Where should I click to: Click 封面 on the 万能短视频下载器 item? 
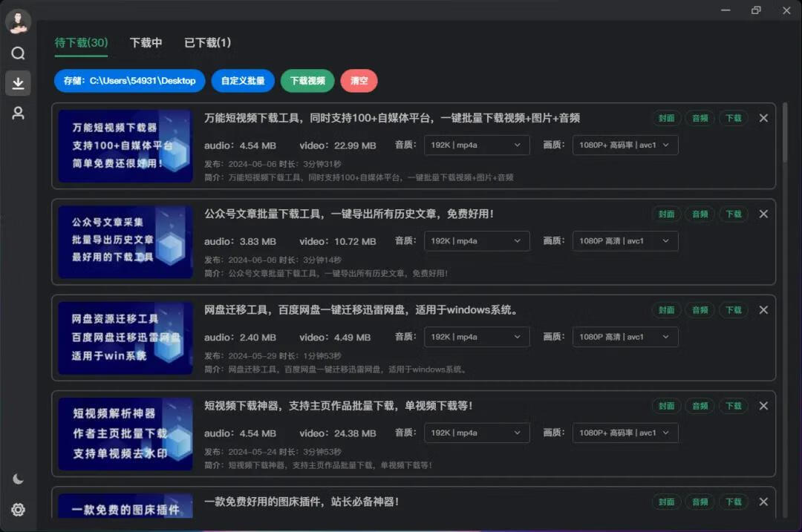tap(666, 117)
